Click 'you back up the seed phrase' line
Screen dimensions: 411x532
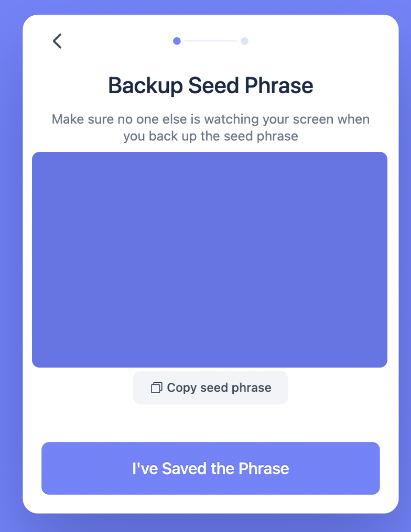tap(211, 136)
